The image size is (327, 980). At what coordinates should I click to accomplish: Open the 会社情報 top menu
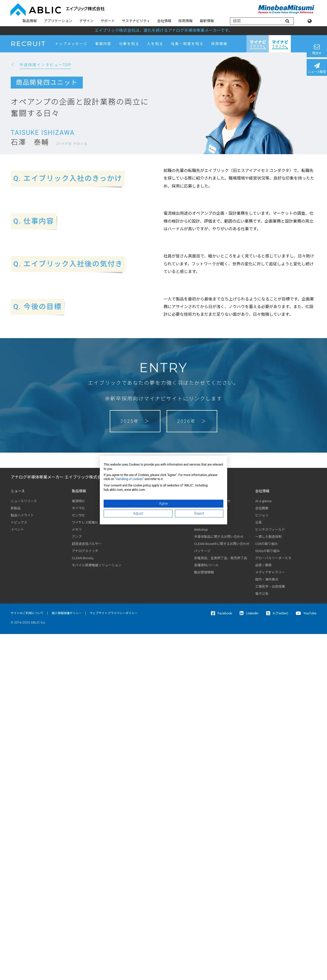pyautogui.click(x=164, y=21)
